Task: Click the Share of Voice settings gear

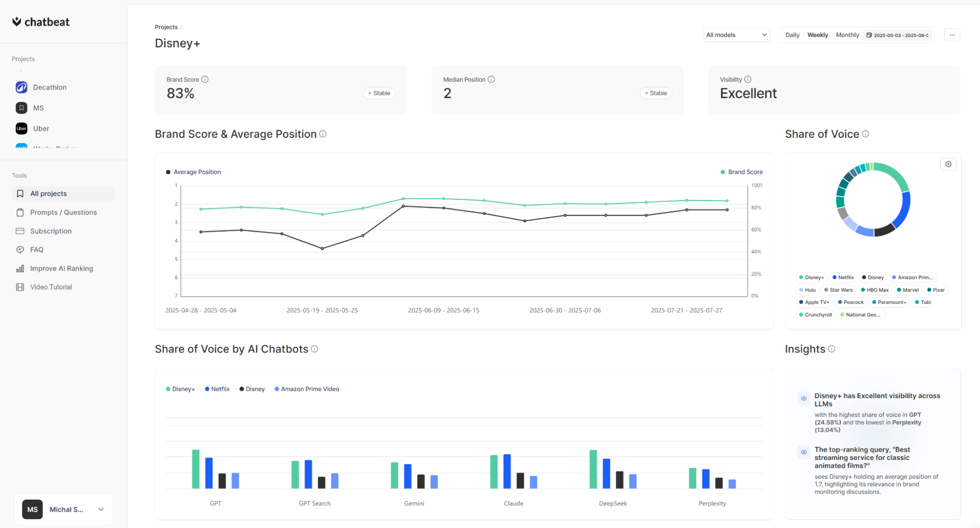Action: click(x=948, y=164)
